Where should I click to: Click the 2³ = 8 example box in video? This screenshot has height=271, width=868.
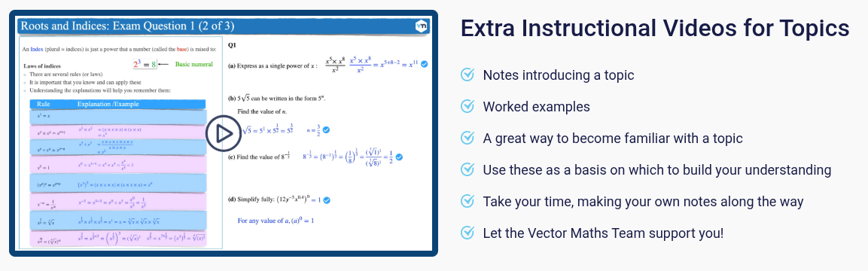(145, 64)
